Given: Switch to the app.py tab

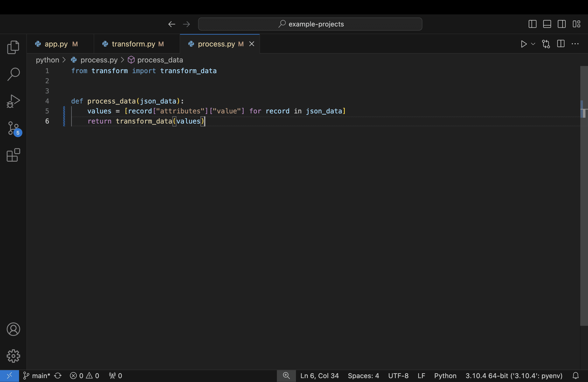Looking at the screenshot, I should click(56, 44).
